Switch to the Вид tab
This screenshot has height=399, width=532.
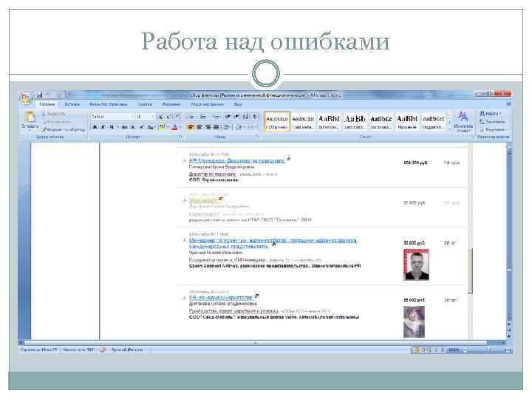click(x=238, y=104)
